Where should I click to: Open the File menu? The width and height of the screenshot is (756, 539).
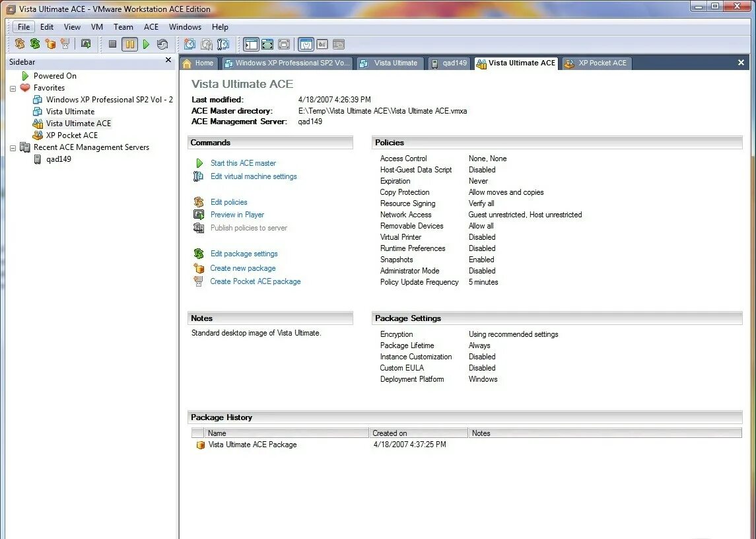24,27
